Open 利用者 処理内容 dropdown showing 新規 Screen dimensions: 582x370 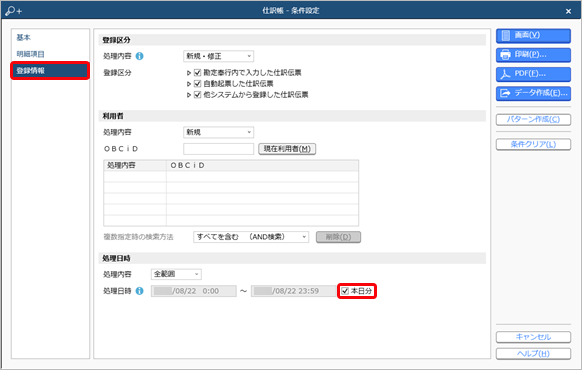click(x=219, y=132)
